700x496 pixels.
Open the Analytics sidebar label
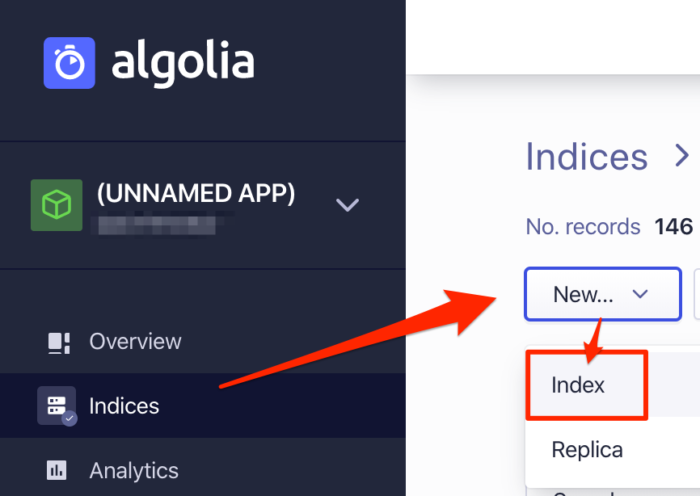134,470
